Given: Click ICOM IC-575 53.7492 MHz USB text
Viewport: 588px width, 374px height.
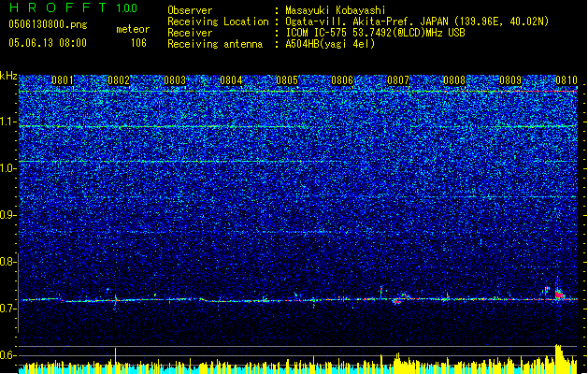Looking at the screenshot, I should point(375,33).
